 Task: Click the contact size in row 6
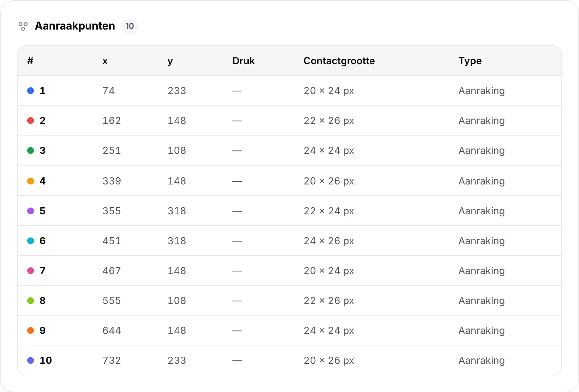(329, 241)
